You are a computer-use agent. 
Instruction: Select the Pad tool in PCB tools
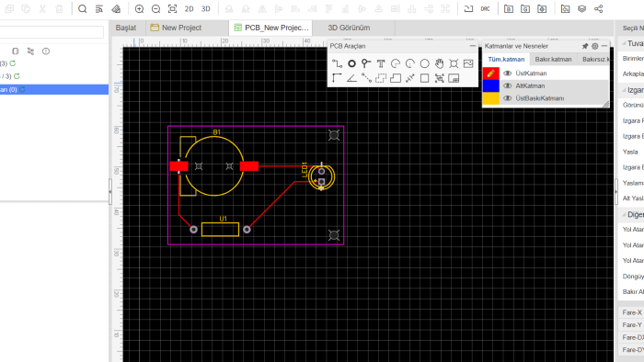(351, 63)
